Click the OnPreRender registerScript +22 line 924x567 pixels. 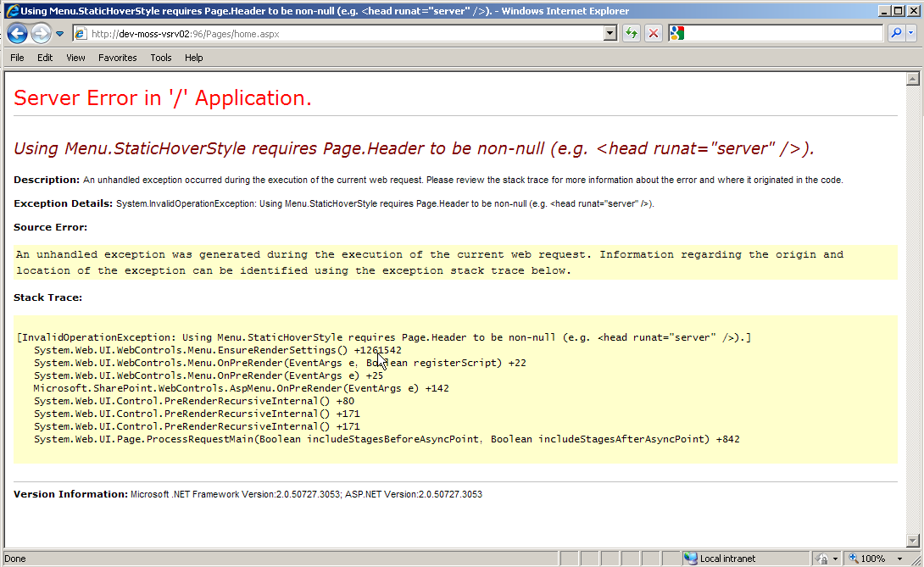[280, 363]
